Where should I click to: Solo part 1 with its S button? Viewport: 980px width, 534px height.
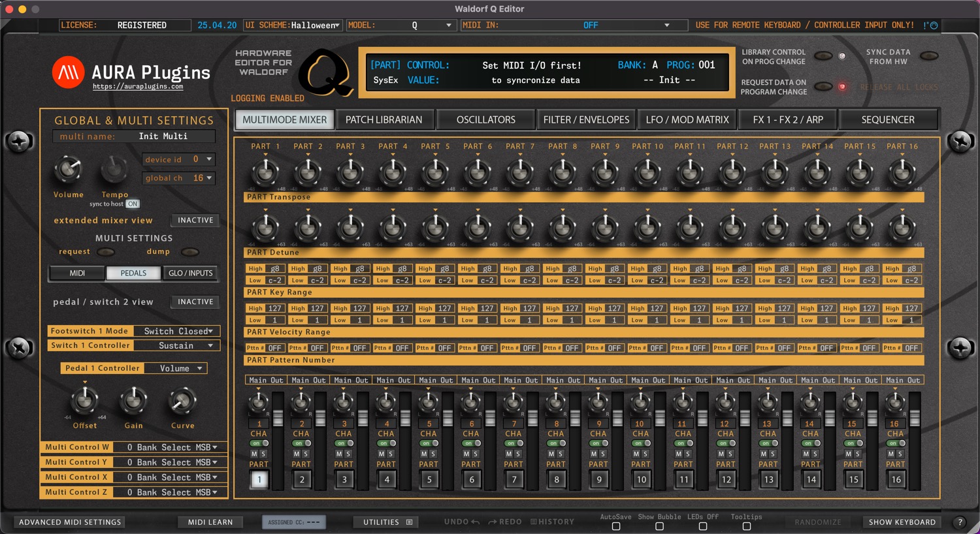(263, 454)
